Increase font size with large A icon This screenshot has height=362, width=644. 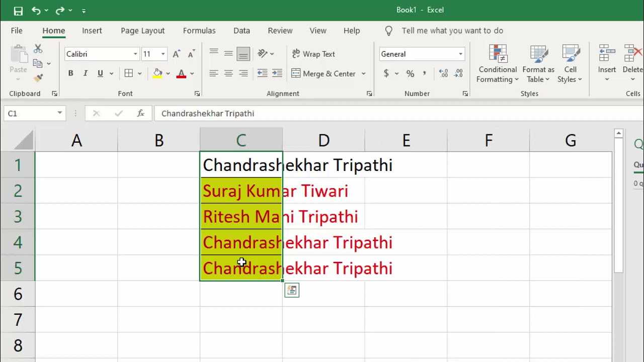point(176,54)
